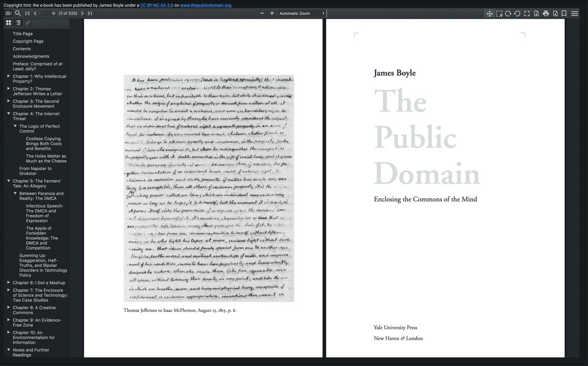Screen dimensions: 588x366
Task: Open the Automatic Zoom dropdown
Action: click(x=302, y=13)
